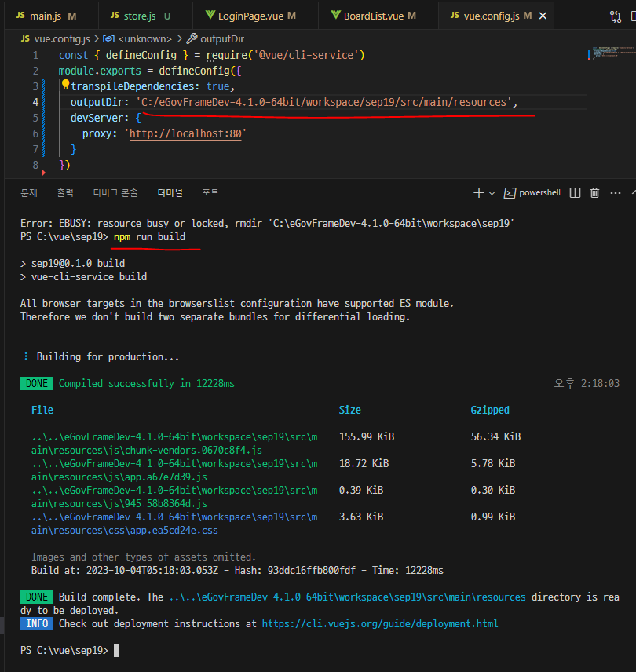This screenshot has width=636, height=672.
Task: Click the resources directory path in Build complete
Action: click(x=348, y=597)
